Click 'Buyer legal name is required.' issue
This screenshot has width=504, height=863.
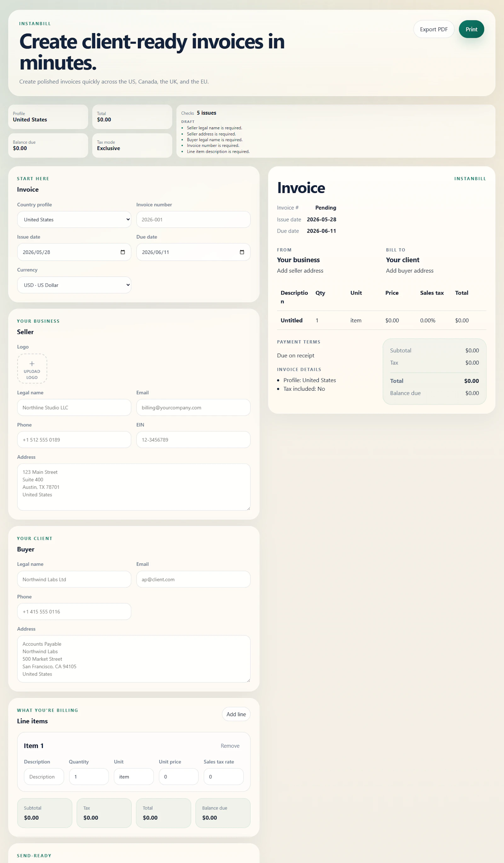click(x=215, y=140)
